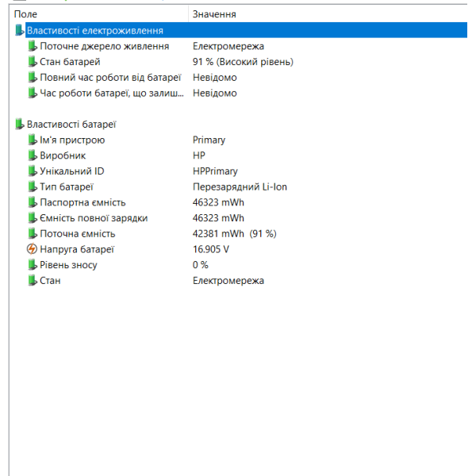Click the icon beside Ємність повної зарядки
Viewport: 476px width, 476px height.
pyautogui.click(x=33, y=218)
